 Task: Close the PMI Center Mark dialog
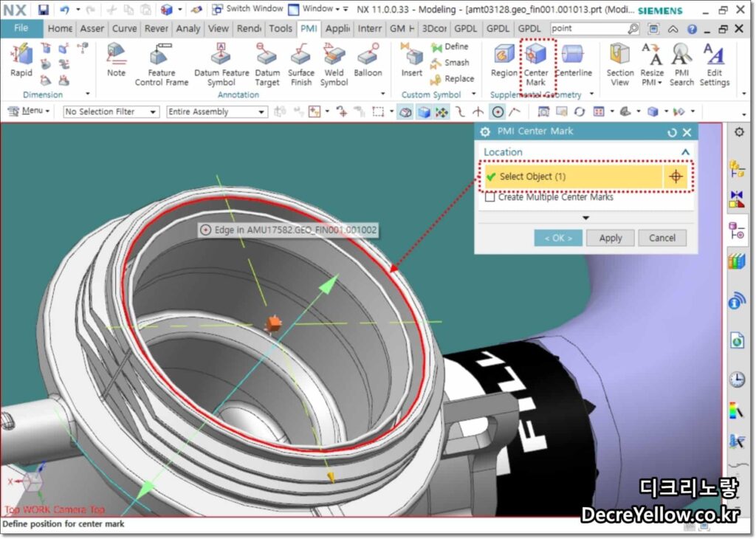(x=687, y=132)
